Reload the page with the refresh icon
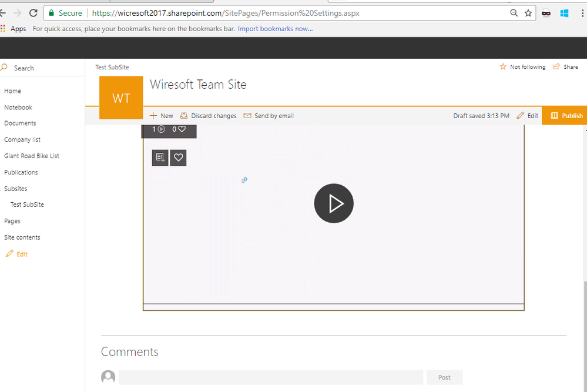The width and height of the screenshot is (587, 392). tap(33, 13)
